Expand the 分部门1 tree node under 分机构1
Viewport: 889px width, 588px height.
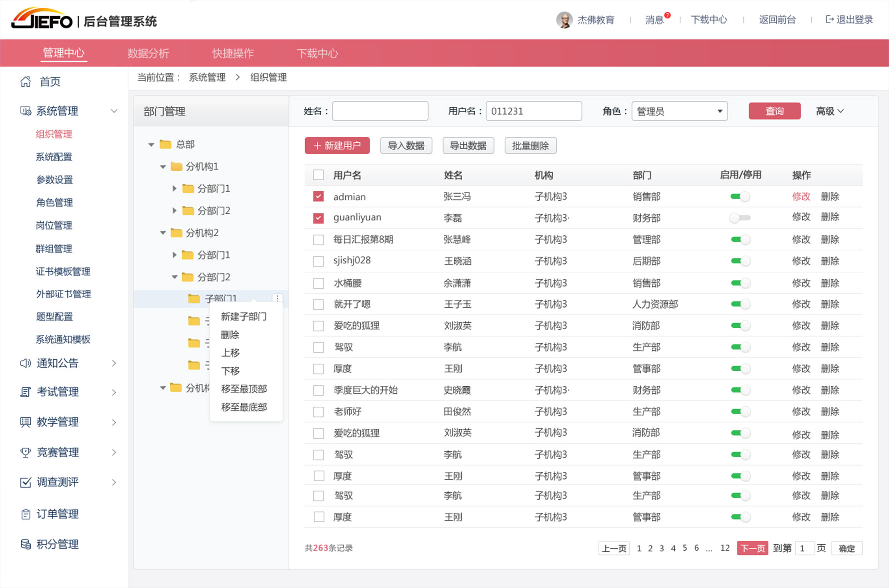pos(174,188)
